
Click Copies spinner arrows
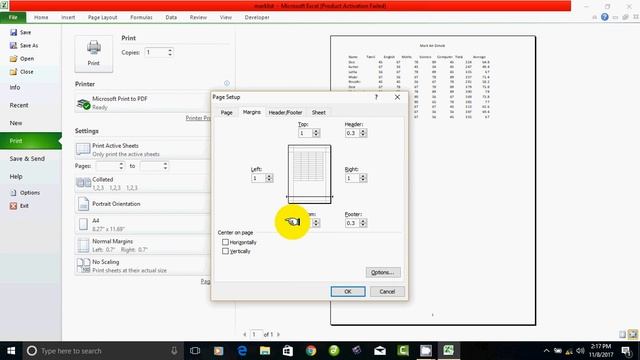[170, 52]
